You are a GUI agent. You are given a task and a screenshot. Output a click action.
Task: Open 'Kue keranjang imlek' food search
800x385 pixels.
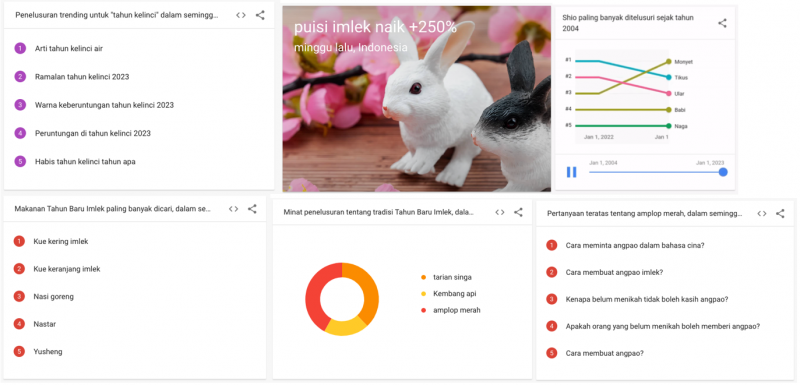67,269
